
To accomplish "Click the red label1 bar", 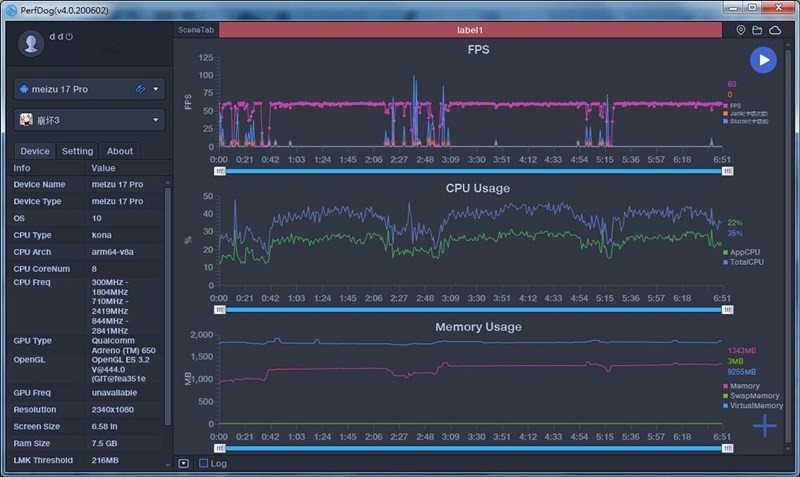I will click(470, 31).
